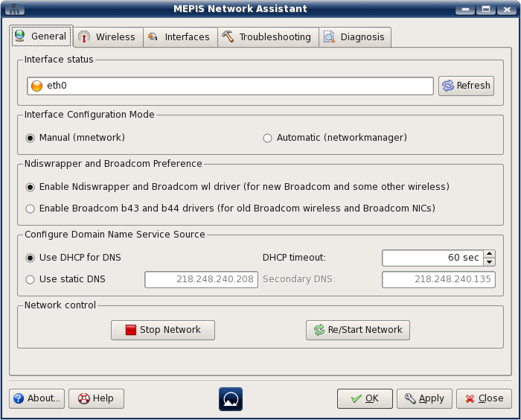Select Automatic (networkmanager) mode
Image resolution: width=521 pixels, height=420 pixels.
[268, 138]
